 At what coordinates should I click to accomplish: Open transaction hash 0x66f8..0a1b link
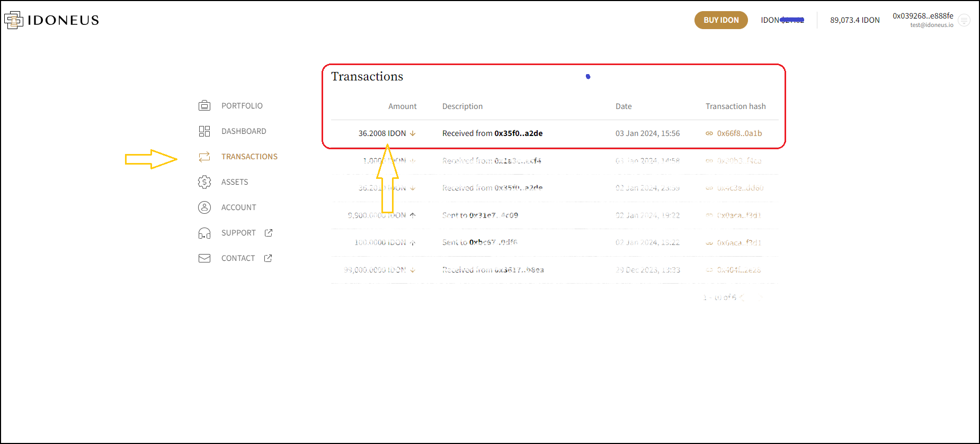[739, 133]
